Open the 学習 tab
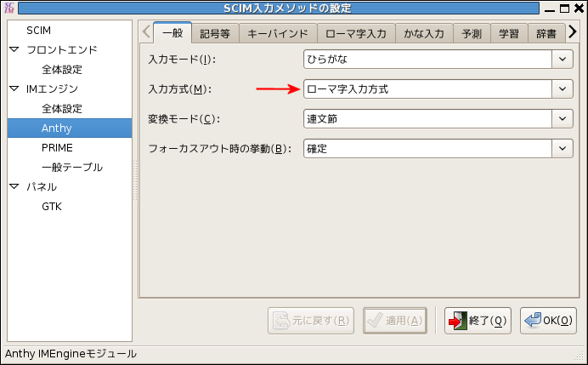The width and height of the screenshot is (588, 365). [x=509, y=34]
